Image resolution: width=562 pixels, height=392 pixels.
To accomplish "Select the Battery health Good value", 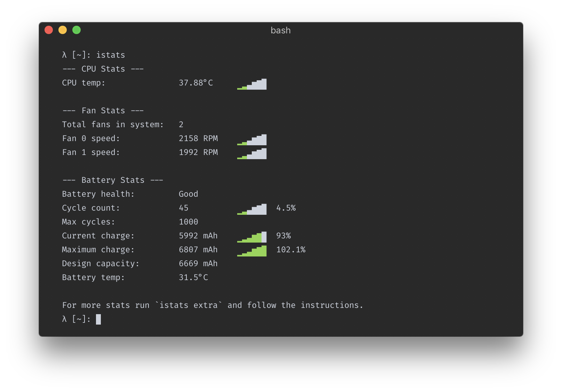I will (188, 194).
